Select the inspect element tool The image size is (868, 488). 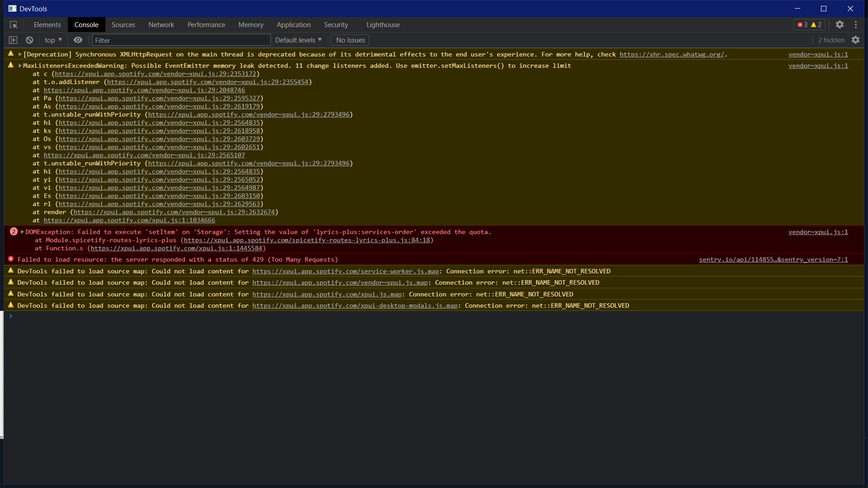(x=14, y=25)
